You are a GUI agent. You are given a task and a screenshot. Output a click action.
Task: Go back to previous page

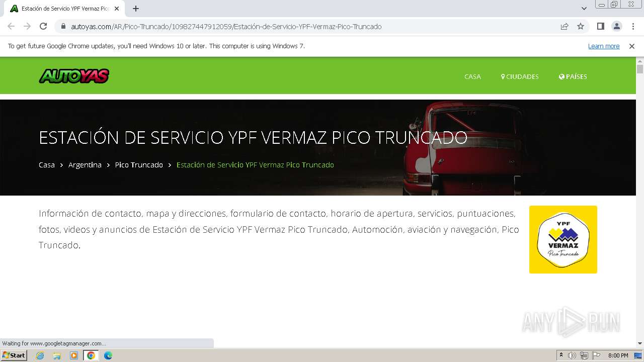[11, 26]
